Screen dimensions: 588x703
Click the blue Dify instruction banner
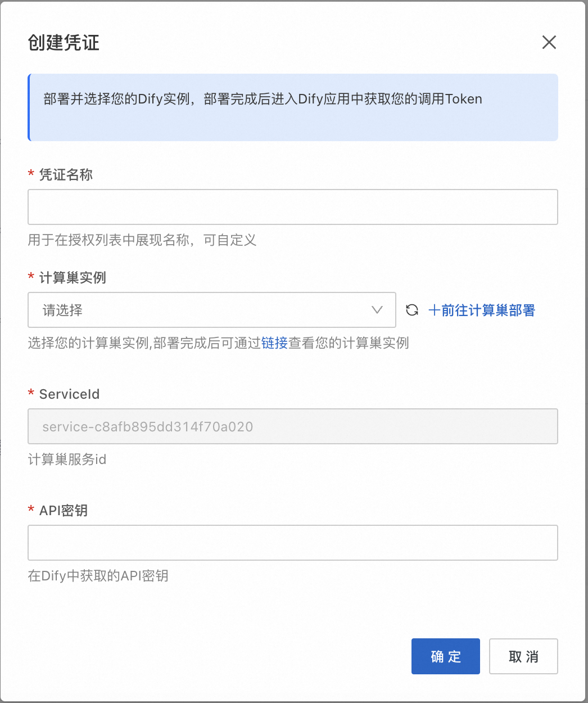(293, 107)
